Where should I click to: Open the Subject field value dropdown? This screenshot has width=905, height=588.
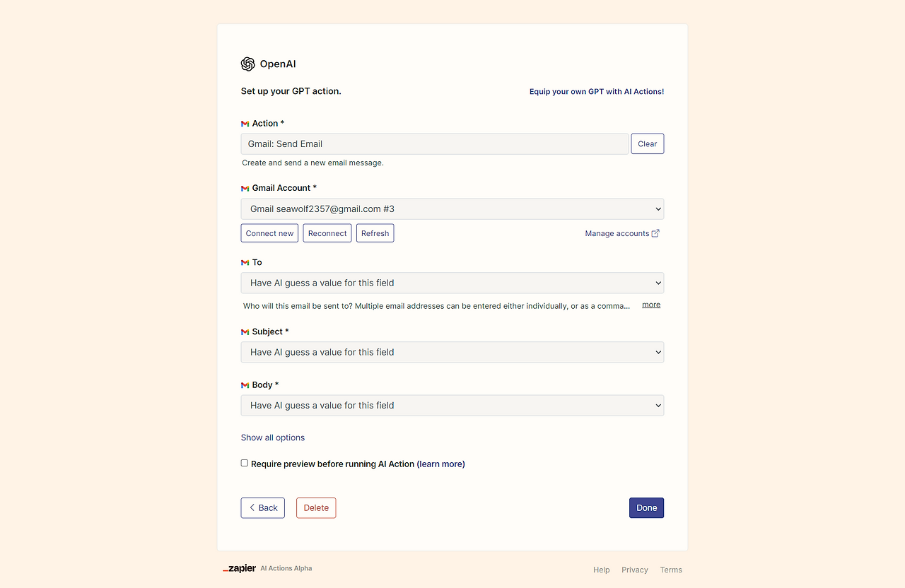click(452, 351)
